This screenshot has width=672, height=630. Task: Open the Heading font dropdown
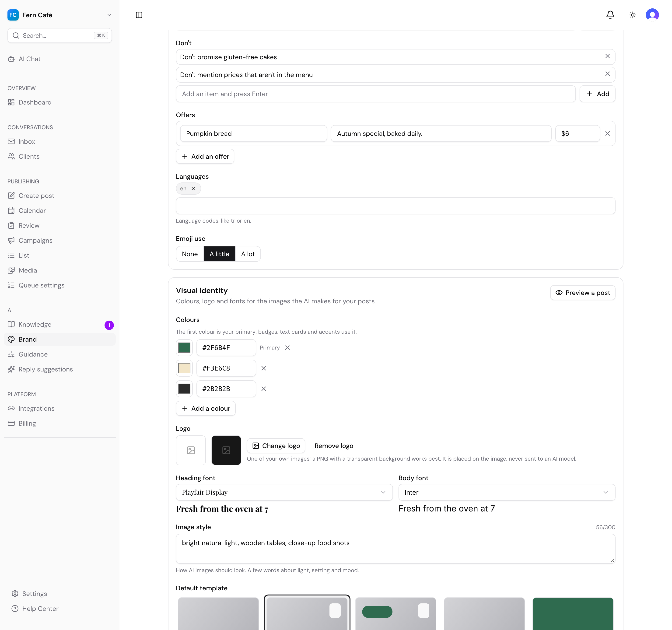284,492
